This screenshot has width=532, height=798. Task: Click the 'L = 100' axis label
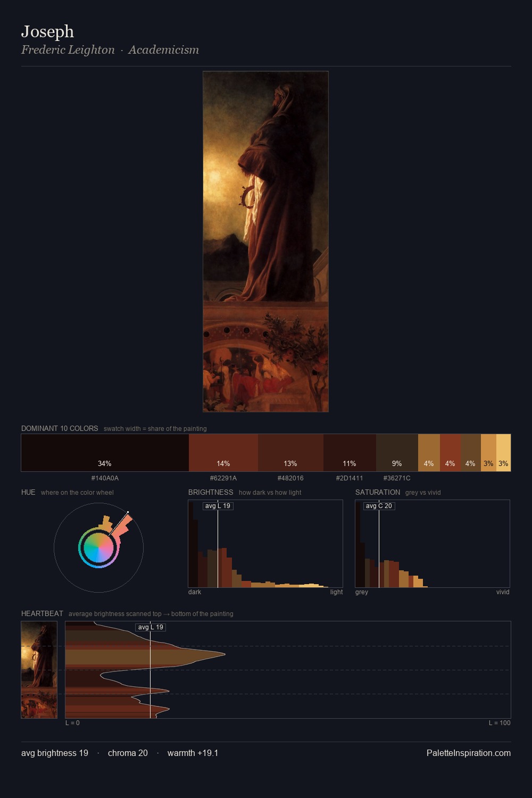(x=500, y=723)
